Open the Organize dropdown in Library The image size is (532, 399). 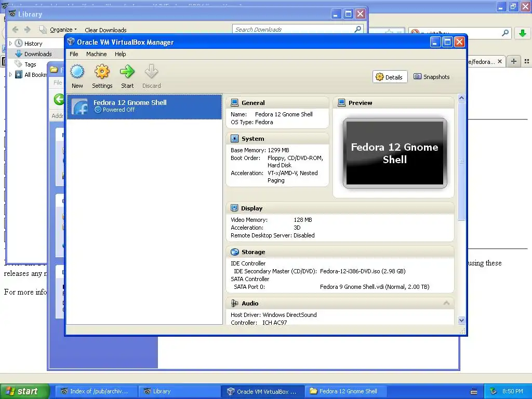[x=63, y=30]
